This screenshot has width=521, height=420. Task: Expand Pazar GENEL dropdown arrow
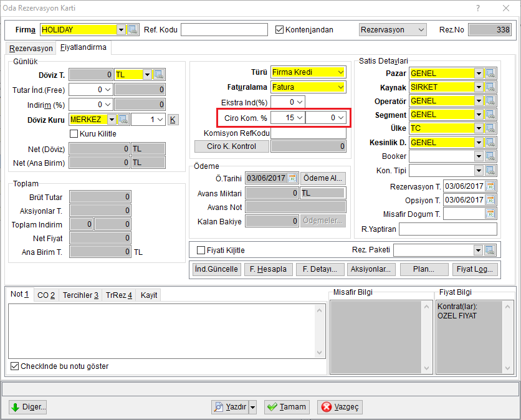[x=479, y=74]
